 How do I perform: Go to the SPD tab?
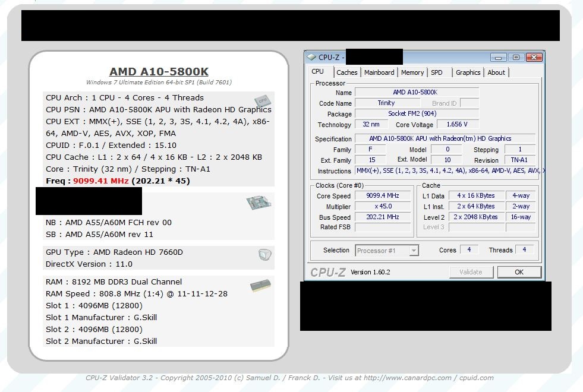437,72
